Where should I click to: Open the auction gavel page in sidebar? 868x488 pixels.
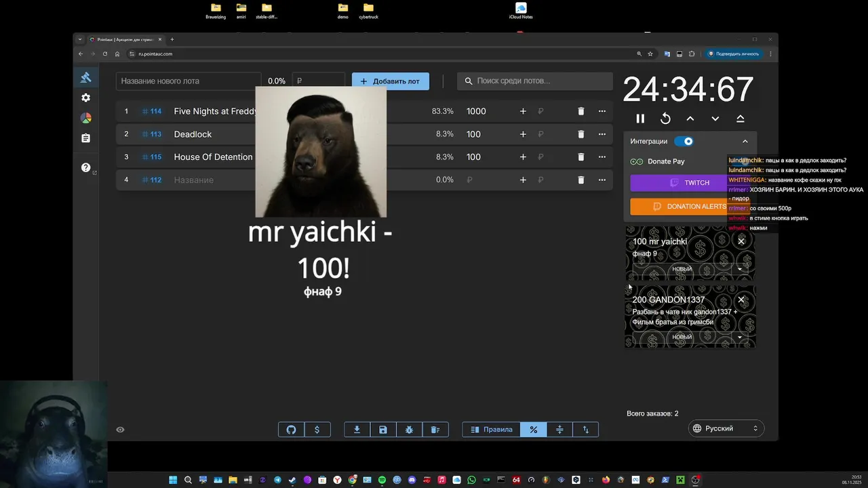click(x=85, y=77)
